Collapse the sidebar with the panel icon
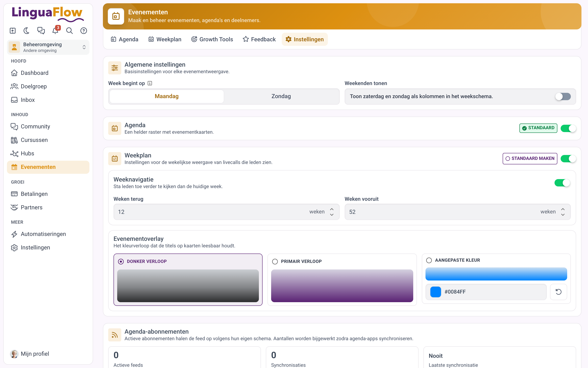Viewport: 588px width, 368px height. (x=13, y=31)
